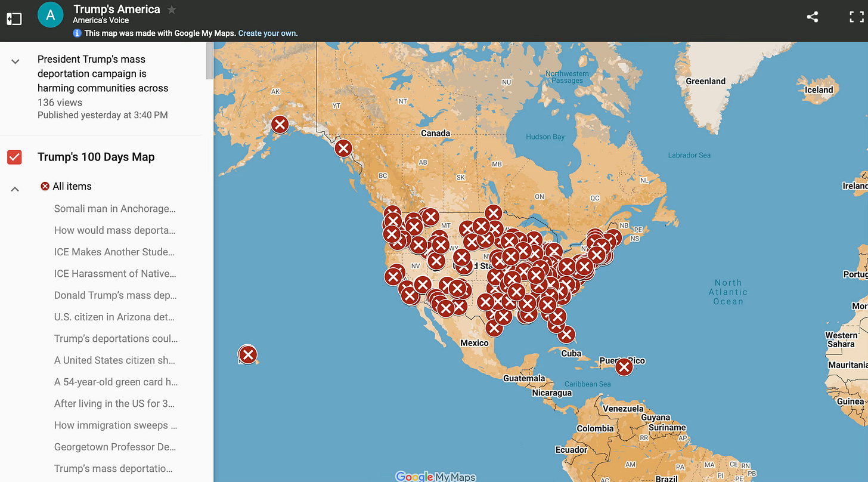Select the marker near Maine coast
Screen dimensions: 868x482
coord(612,238)
